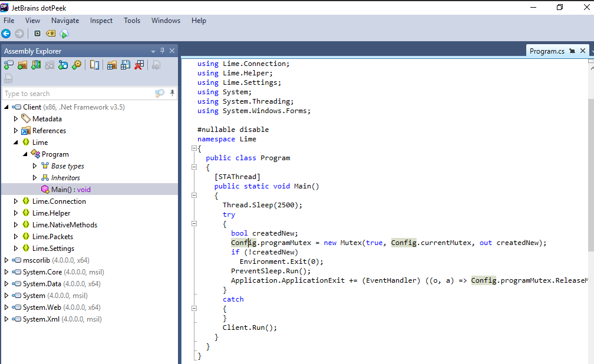Click the bookshelf icon with green plus
This screenshot has width=594, height=364.
click(x=36, y=65)
